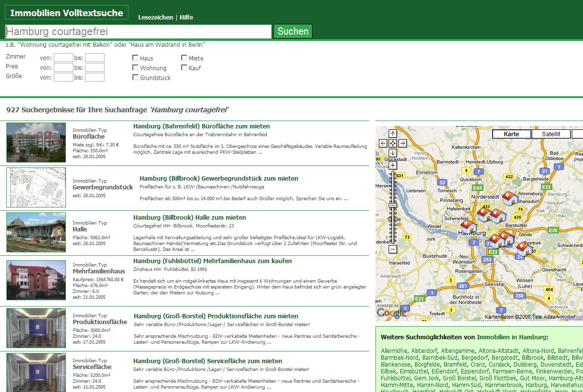This screenshot has width=583, height=392.
Task: Open the Barmbek-Nord district link
Action: 400,358
